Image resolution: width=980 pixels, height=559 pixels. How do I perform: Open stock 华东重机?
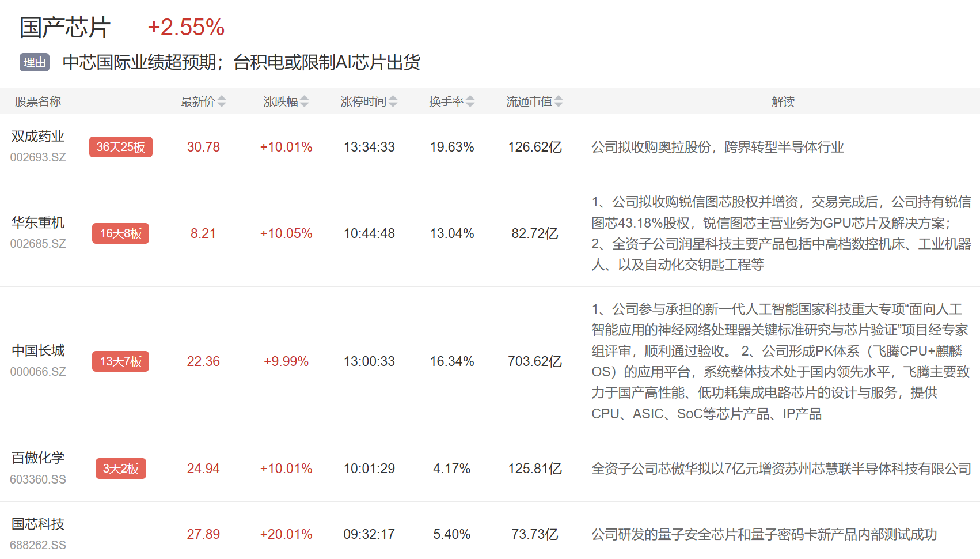pyautogui.click(x=38, y=223)
